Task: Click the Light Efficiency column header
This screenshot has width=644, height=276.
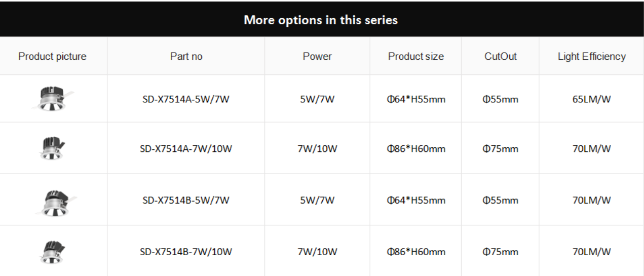Action: pyautogui.click(x=591, y=56)
